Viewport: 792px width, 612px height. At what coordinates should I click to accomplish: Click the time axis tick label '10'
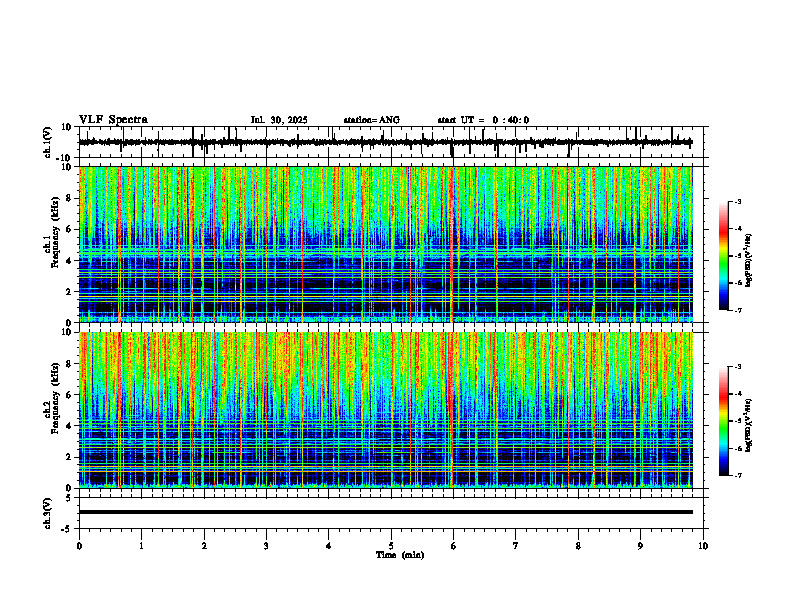[x=703, y=546]
